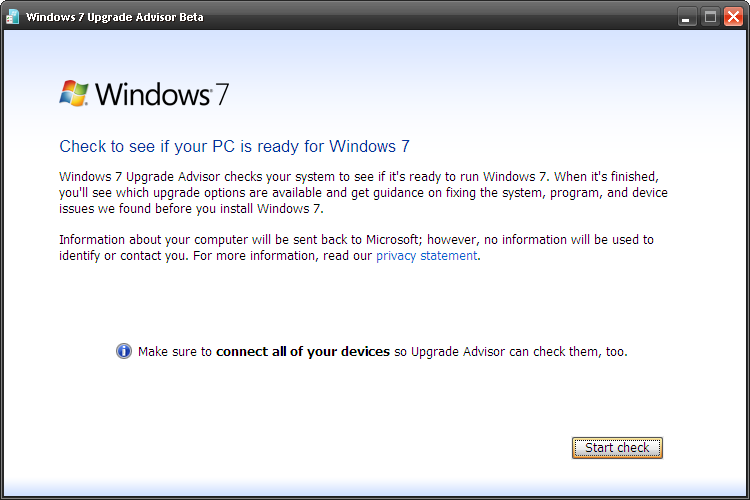Click the Start check button
The image size is (750, 500).
coord(617,448)
